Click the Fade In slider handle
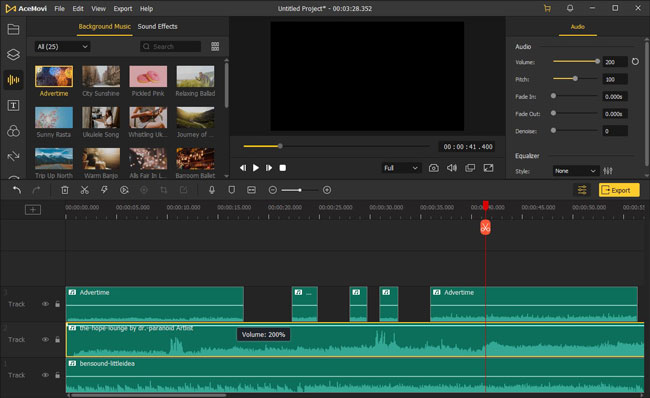The image size is (650, 398). (x=553, y=96)
